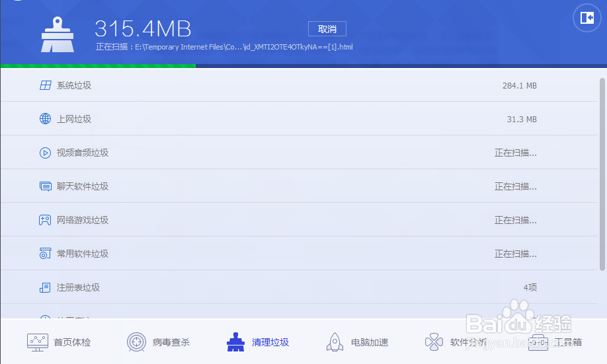Open the 电脑加速 rocket icon
607x364 pixels.
tap(335, 342)
